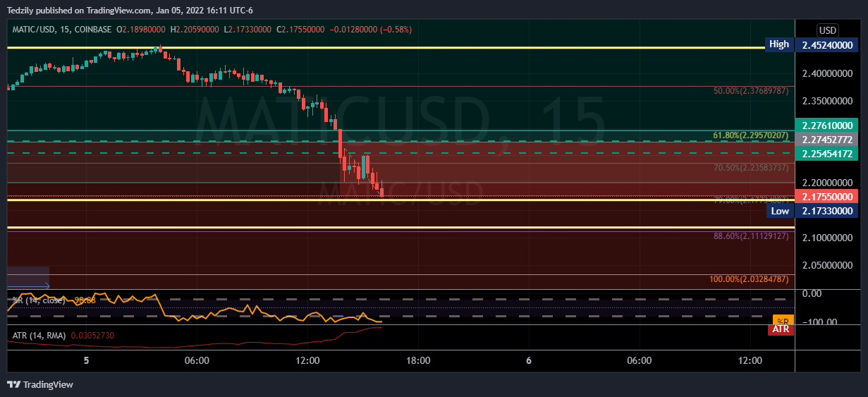Click the red ATR scale tag

click(x=781, y=329)
